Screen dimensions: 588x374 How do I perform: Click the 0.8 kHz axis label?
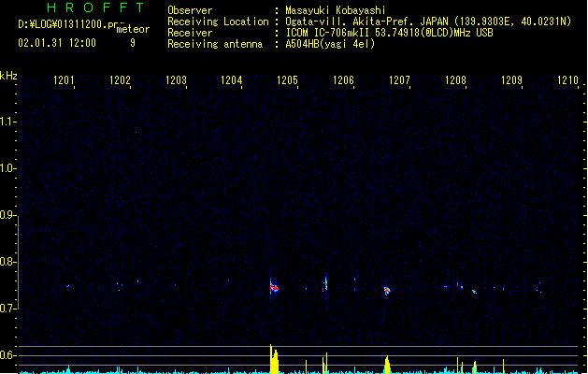[x=7, y=262]
